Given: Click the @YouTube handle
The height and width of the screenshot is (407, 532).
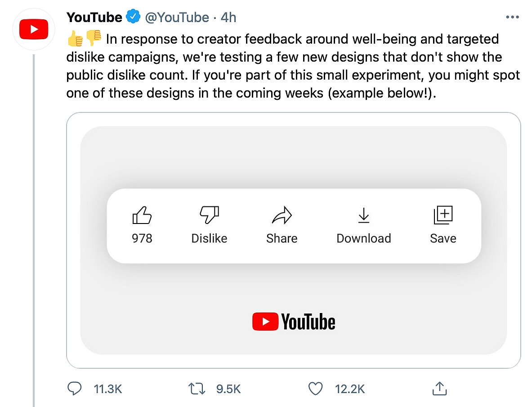Looking at the screenshot, I should (177, 18).
